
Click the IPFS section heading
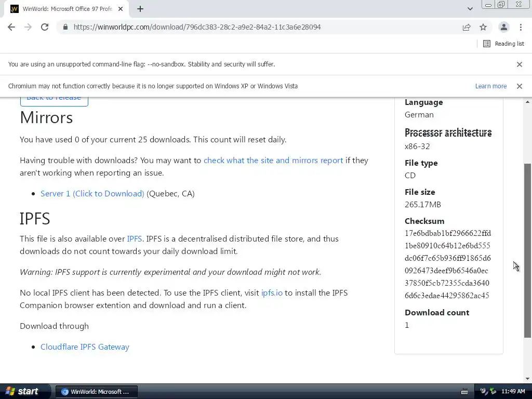click(x=35, y=219)
